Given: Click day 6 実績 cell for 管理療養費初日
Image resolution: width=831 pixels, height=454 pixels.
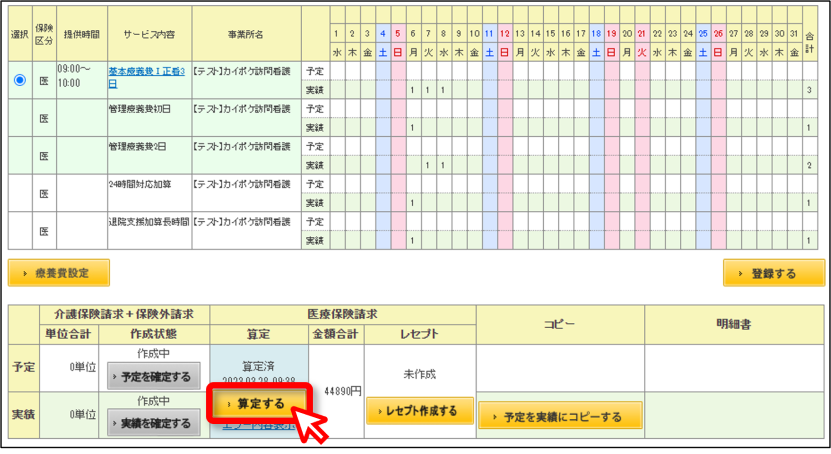Looking at the screenshot, I should click(412, 127).
